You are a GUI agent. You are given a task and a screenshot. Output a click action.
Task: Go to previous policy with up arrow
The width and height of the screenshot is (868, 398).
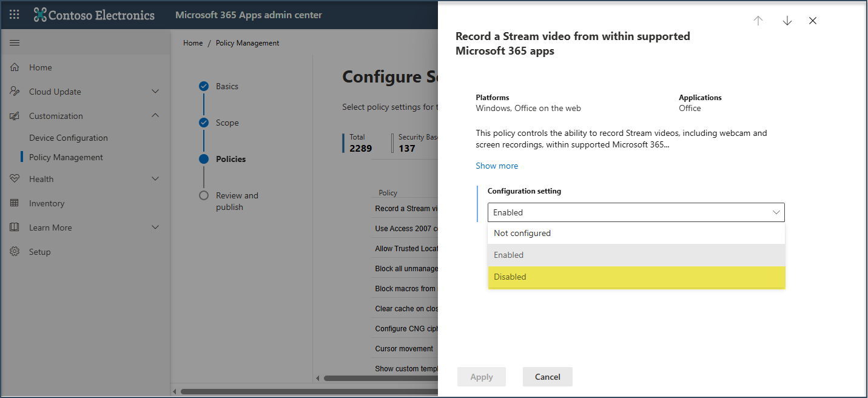758,21
